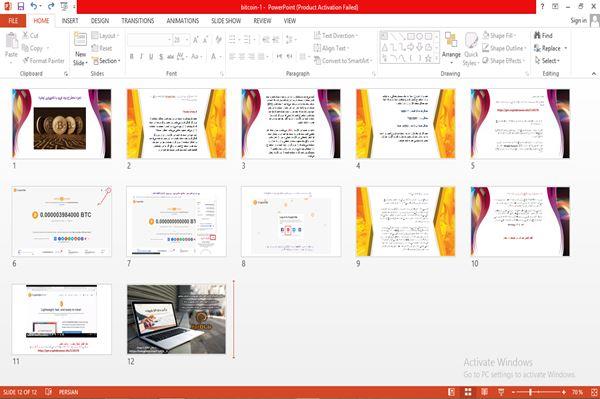Screen dimensions: 600x399
Task: Select the oval shape in shapes gallery
Action: pos(419,37)
